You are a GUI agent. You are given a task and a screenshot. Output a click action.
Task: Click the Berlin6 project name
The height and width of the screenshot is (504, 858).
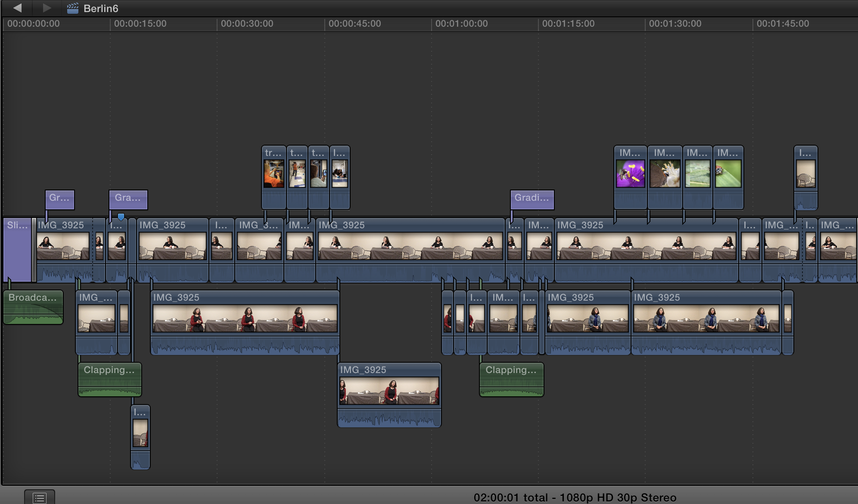pyautogui.click(x=101, y=9)
